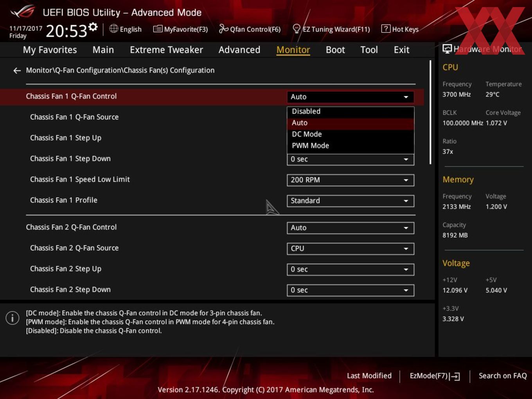This screenshot has height=399, width=532.
Task: Click the back arrow beside the breadcrumb path
Action: (17, 70)
